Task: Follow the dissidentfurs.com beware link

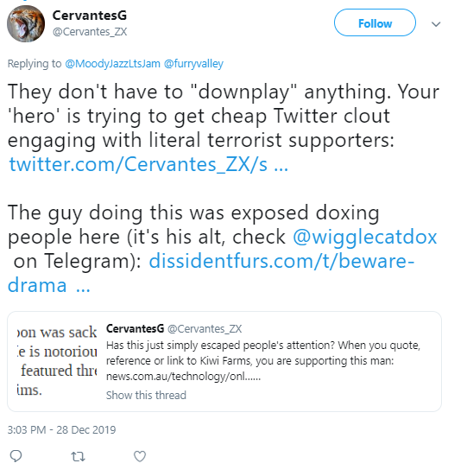Action: tap(281, 261)
